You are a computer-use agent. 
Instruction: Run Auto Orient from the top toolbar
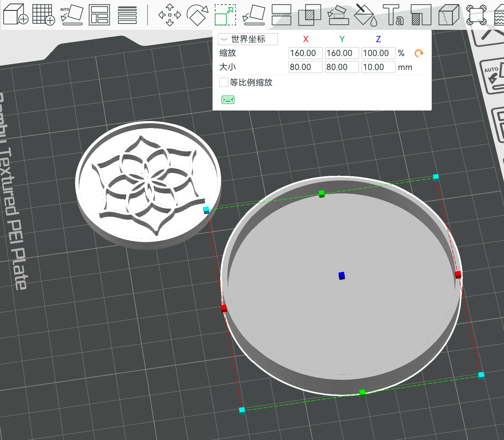pyautogui.click(x=72, y=15)
